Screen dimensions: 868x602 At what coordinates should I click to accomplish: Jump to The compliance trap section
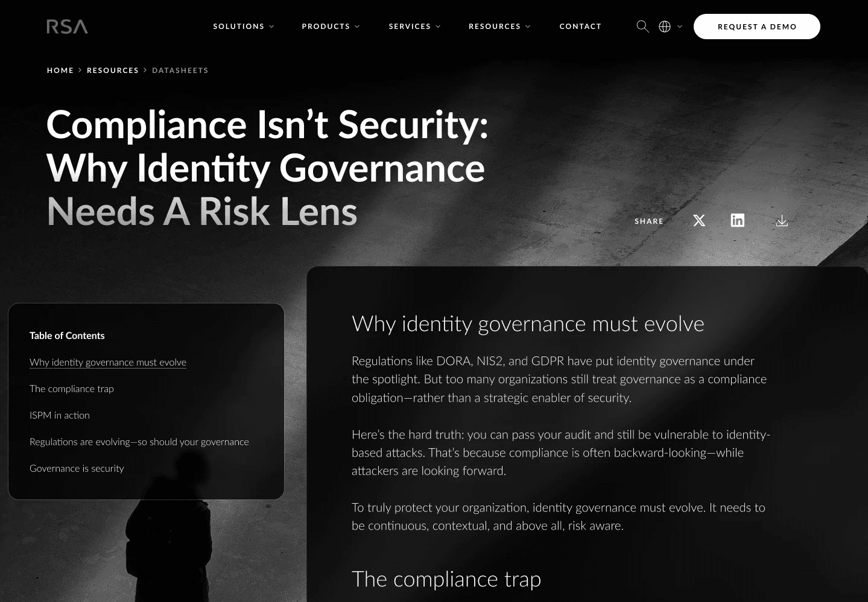click(x=72, y=389)
